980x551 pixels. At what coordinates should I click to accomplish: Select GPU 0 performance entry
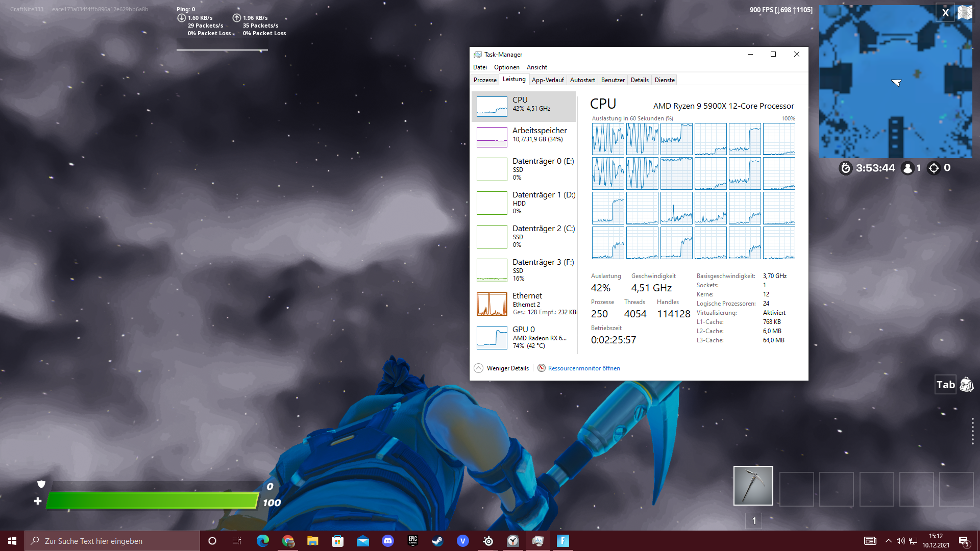click(x=525, y=337)
